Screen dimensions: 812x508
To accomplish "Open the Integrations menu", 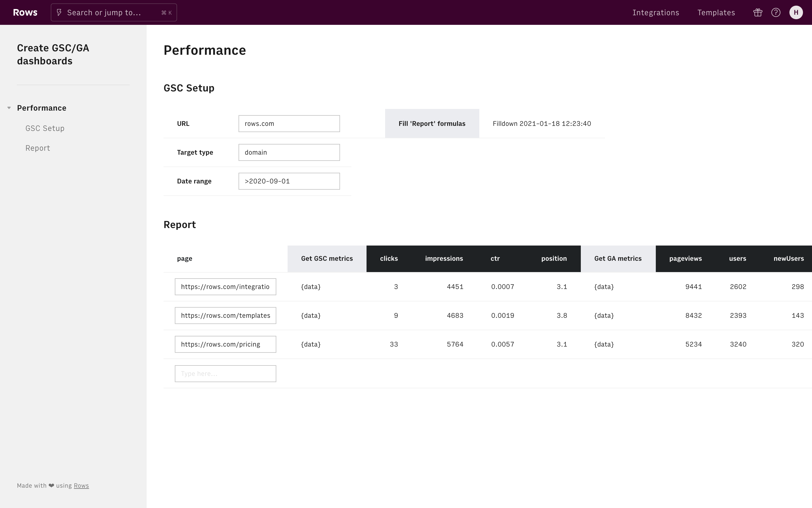I will coord(656,12).
